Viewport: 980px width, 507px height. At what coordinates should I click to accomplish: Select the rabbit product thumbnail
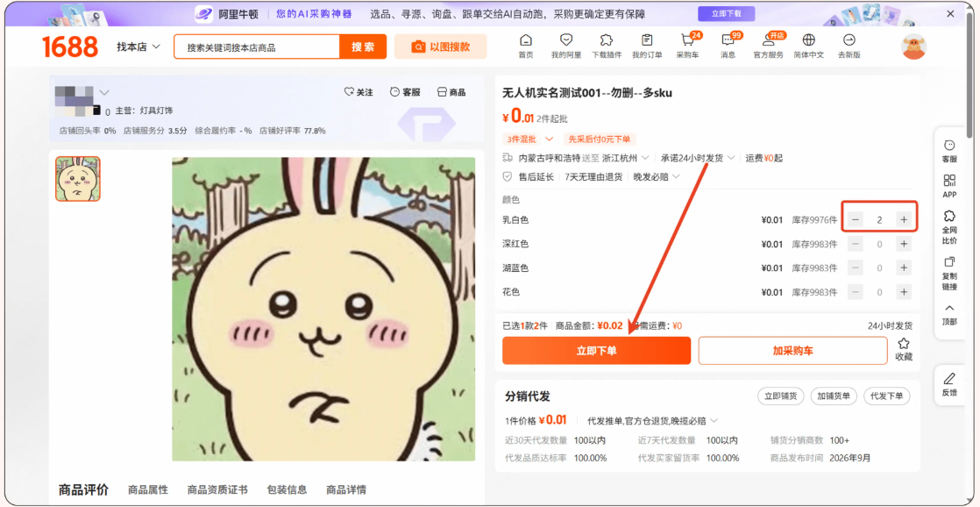point(77,179)
